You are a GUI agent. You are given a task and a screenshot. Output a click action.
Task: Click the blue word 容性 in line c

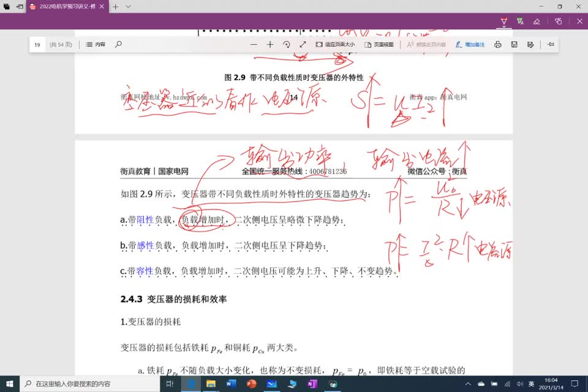tap(145, 271)
